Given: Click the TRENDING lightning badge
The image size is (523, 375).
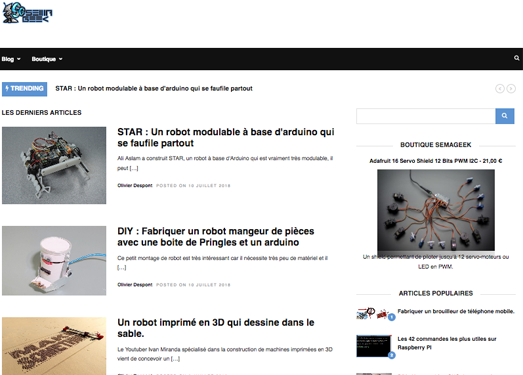Looking at the screenshot, I should 24,89.
